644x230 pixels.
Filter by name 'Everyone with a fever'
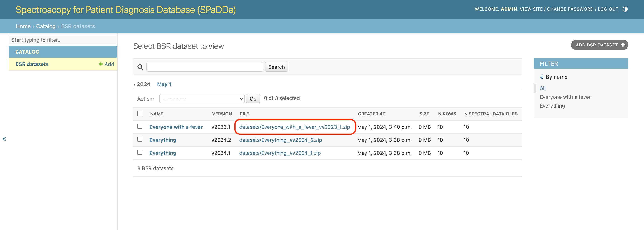pyautogui.click(x=565, y=97)
